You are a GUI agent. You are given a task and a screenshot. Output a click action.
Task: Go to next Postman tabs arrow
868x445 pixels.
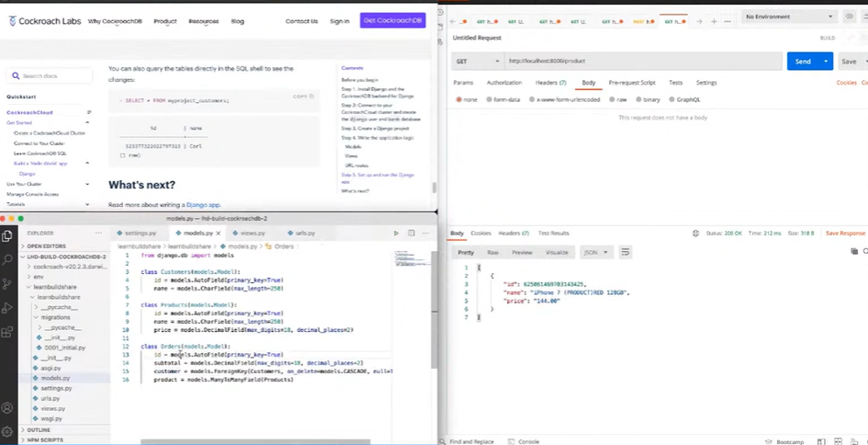tap(699, 21)
